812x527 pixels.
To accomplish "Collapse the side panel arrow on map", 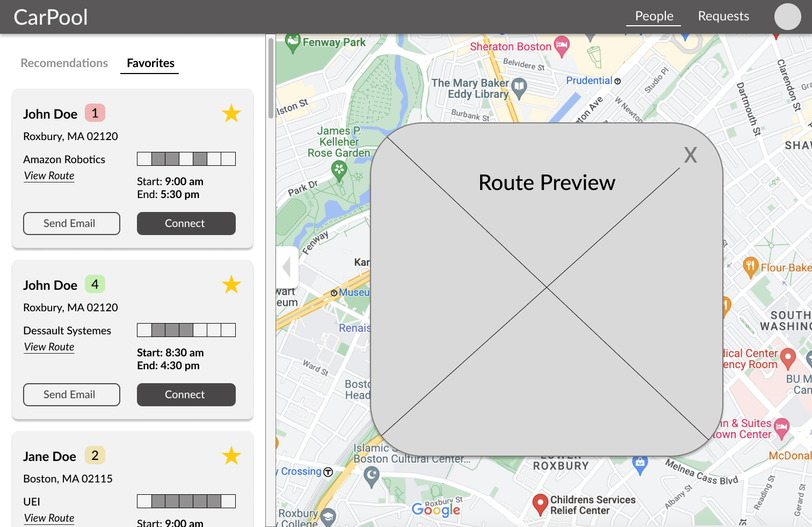I will click(x=287, y=267).
